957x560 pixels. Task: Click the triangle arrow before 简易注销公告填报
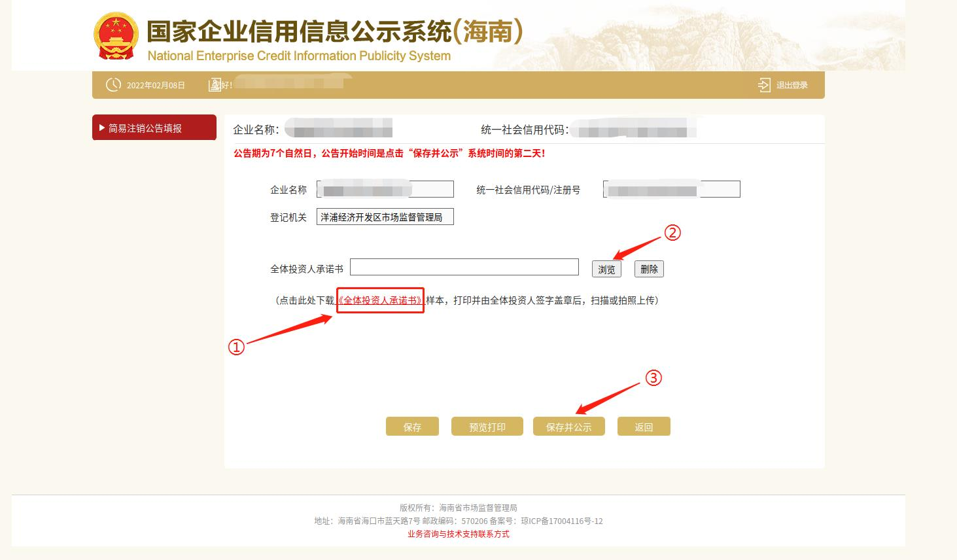[x=102, y=128]
